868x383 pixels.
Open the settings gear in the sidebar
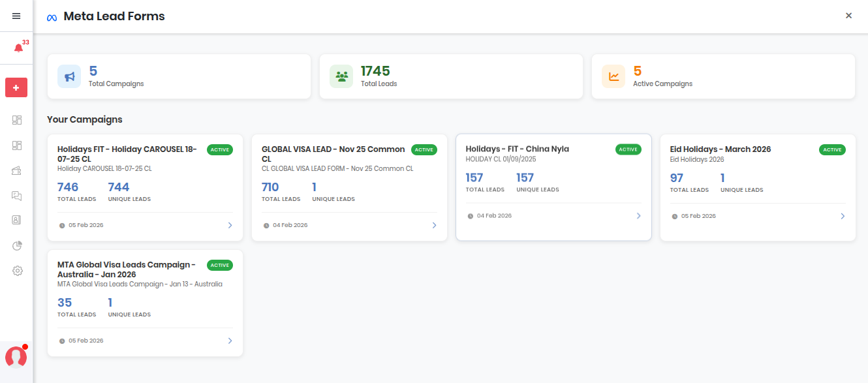coord(18,271)
